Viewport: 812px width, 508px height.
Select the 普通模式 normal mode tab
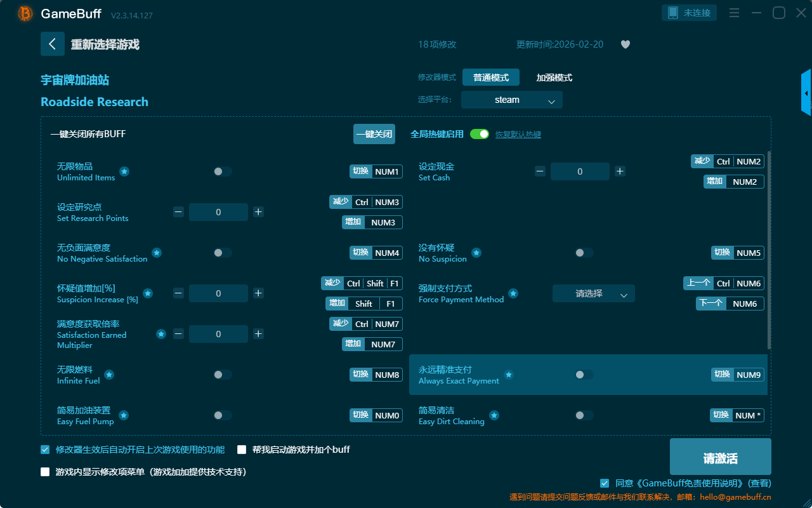tap(490, 77)
